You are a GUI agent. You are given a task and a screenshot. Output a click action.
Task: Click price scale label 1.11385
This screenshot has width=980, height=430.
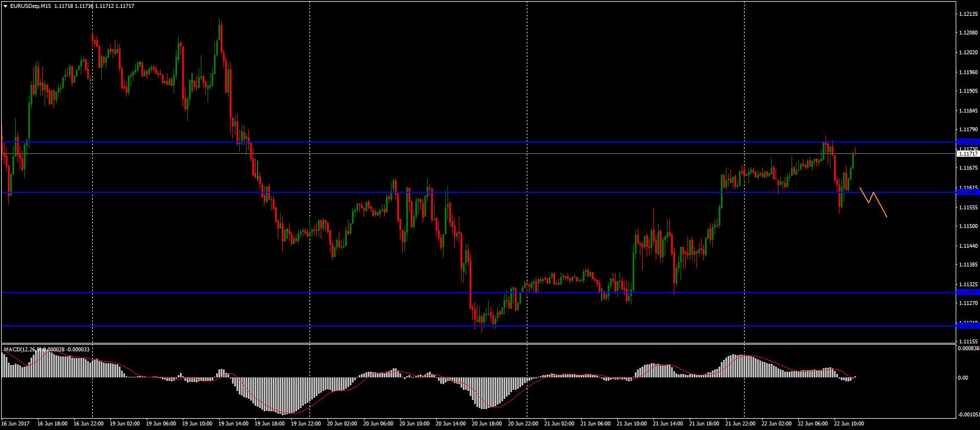969,265
